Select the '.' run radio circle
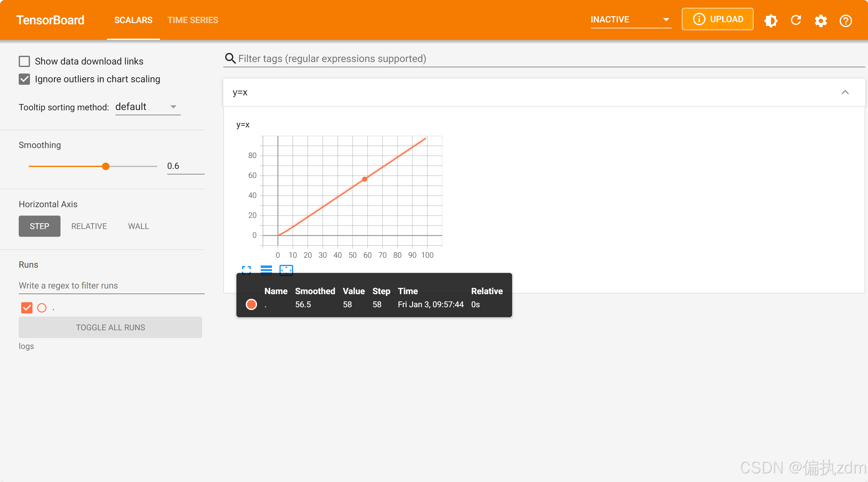This screenshot has height=482, width=868. 42,308
